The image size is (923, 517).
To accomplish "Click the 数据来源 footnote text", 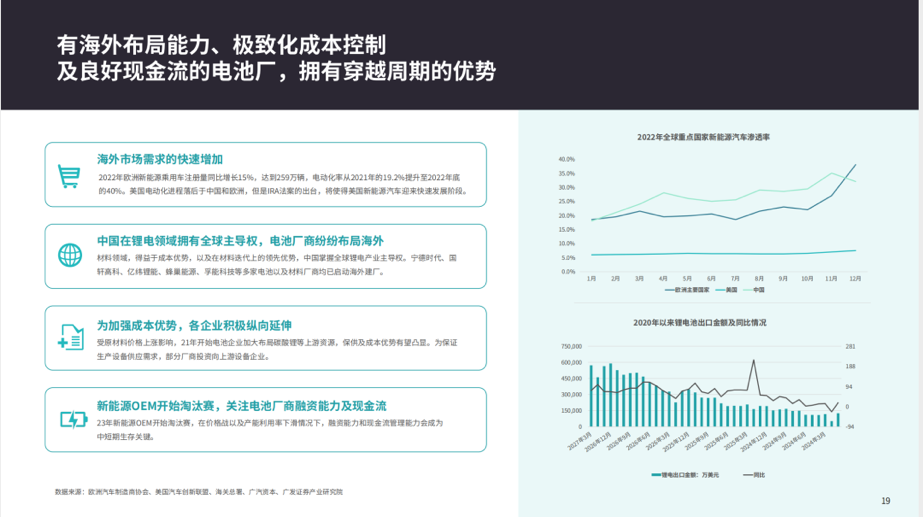I will (199, 492).
